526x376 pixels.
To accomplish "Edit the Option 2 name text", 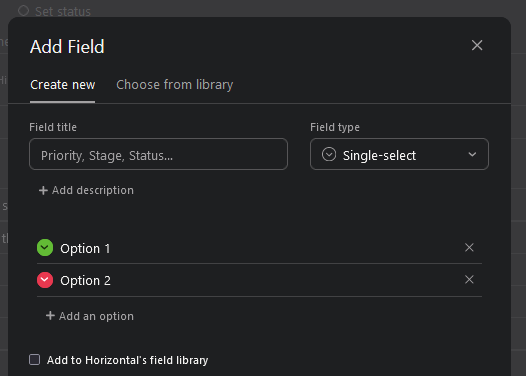I will tap(85, 281).
